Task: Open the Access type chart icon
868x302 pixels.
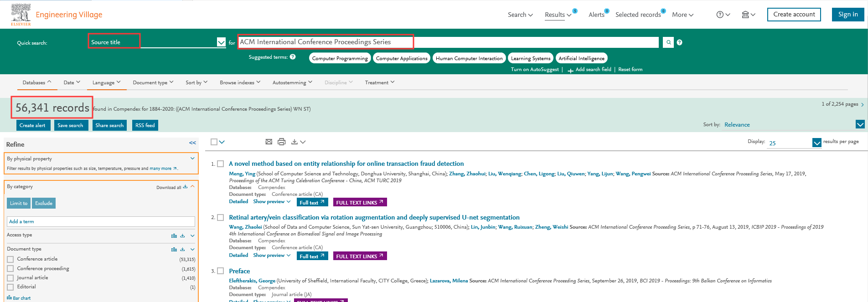Action: [x=174, y=235]
